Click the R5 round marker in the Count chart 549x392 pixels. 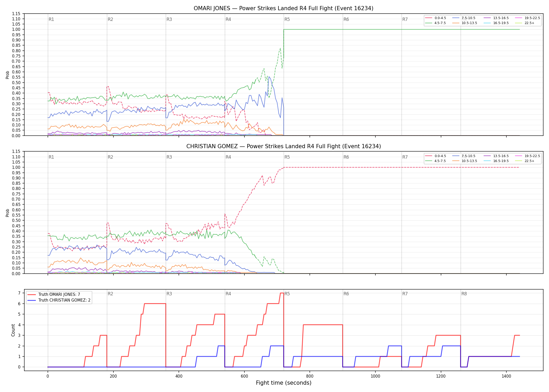pyautogui.click(x=287, y=294)
